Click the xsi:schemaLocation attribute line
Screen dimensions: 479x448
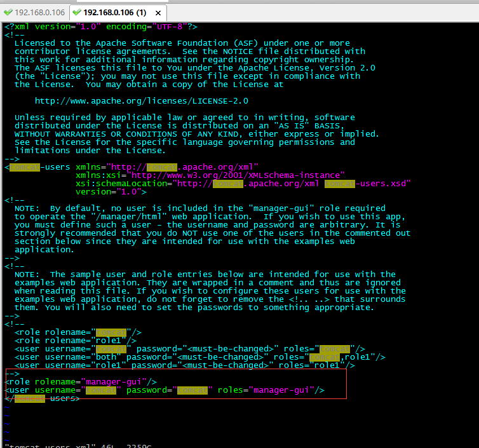(243, 184)
